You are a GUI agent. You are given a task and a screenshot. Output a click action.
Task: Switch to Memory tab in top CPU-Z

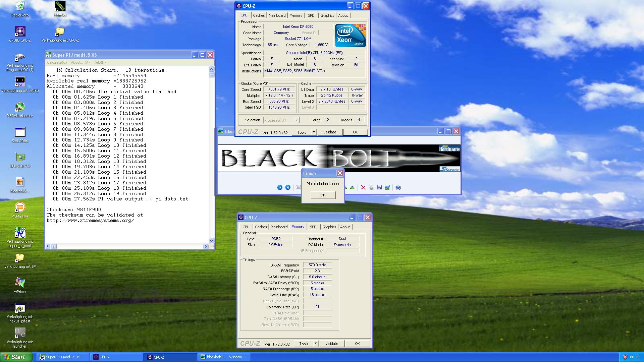tap(296, 15)
